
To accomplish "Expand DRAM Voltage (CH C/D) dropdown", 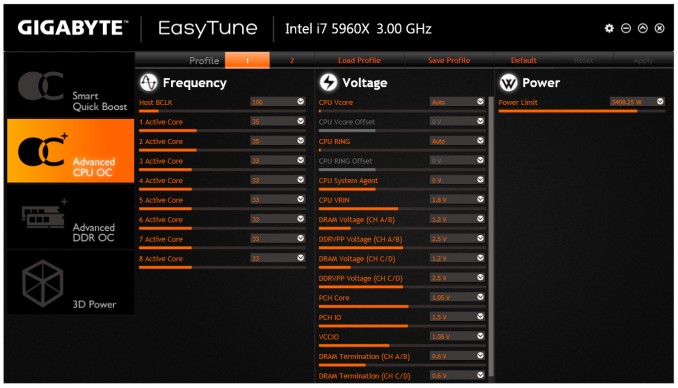I will [480, 258].
